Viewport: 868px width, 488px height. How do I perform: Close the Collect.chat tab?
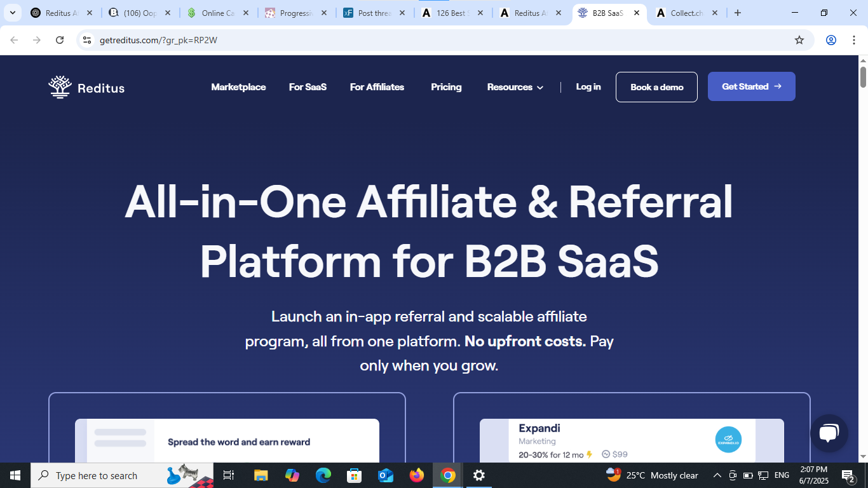click(715, 13)
